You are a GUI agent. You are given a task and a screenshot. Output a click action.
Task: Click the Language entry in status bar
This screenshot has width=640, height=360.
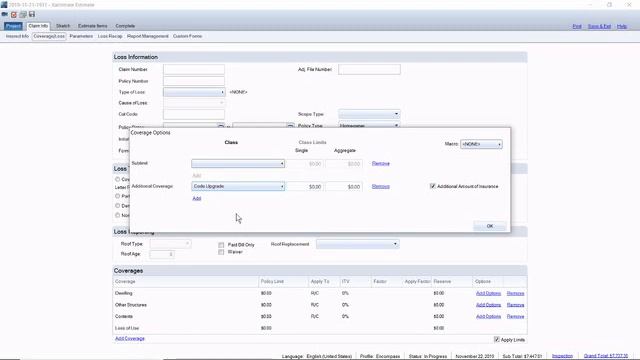coord(317,356)
